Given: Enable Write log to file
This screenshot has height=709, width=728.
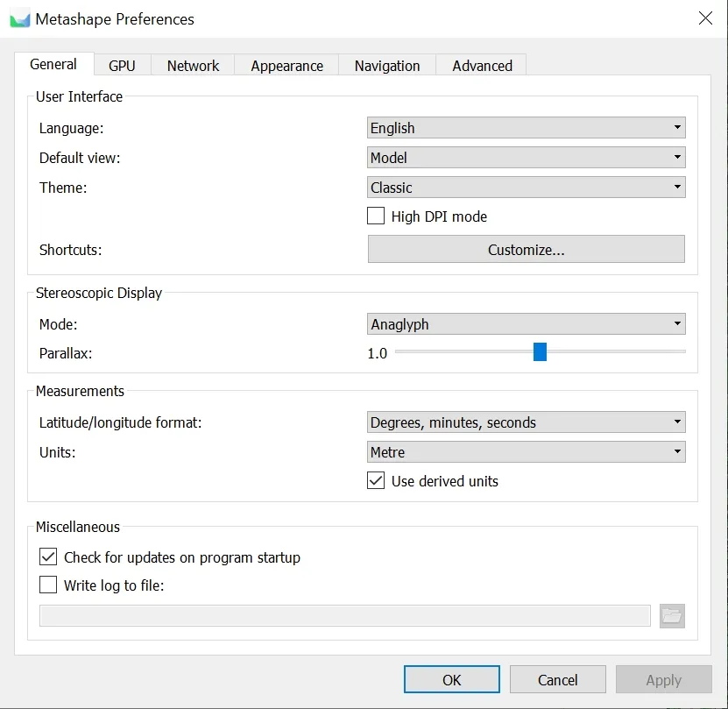Looking at the screenshot, I should pos(48,585).
